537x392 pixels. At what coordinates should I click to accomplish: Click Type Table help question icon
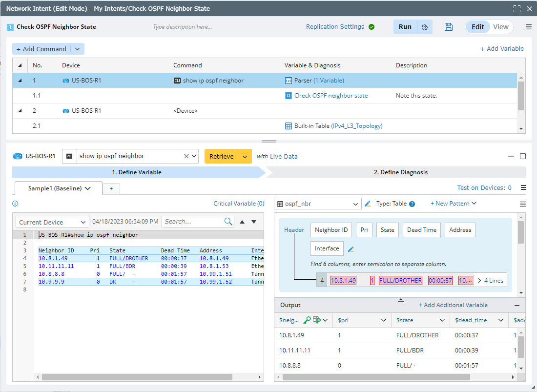[x=412, y=204]
